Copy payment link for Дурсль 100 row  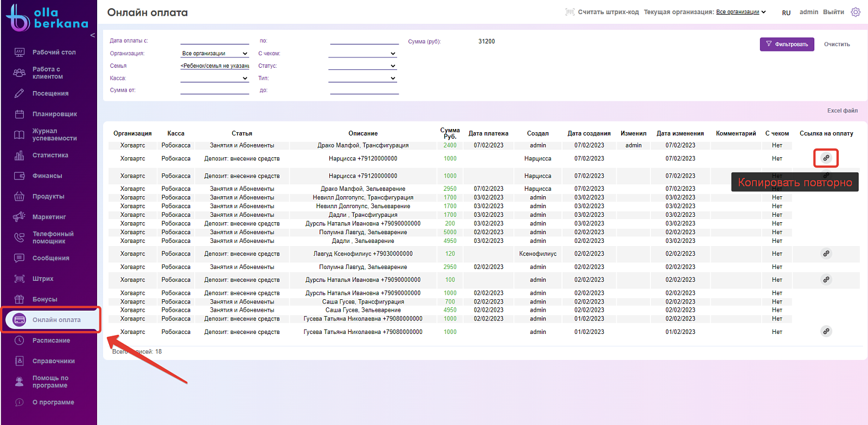point(826,280)
